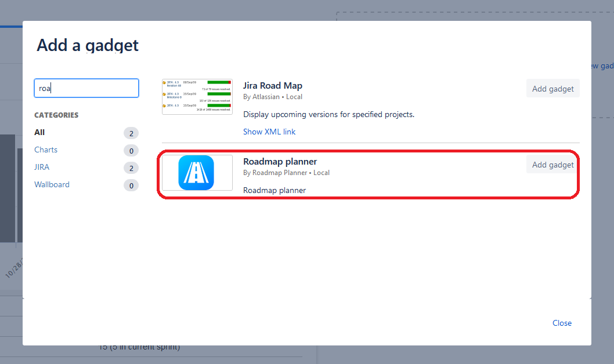Click the JIRA count badge
The width and height of the screenshot is (614, 364).
[131, 168]
